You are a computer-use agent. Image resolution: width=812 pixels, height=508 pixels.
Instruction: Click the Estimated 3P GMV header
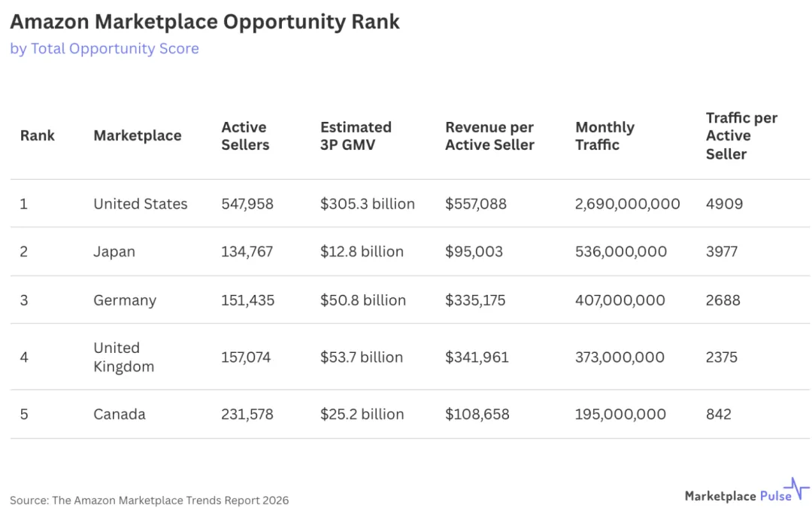356,135
